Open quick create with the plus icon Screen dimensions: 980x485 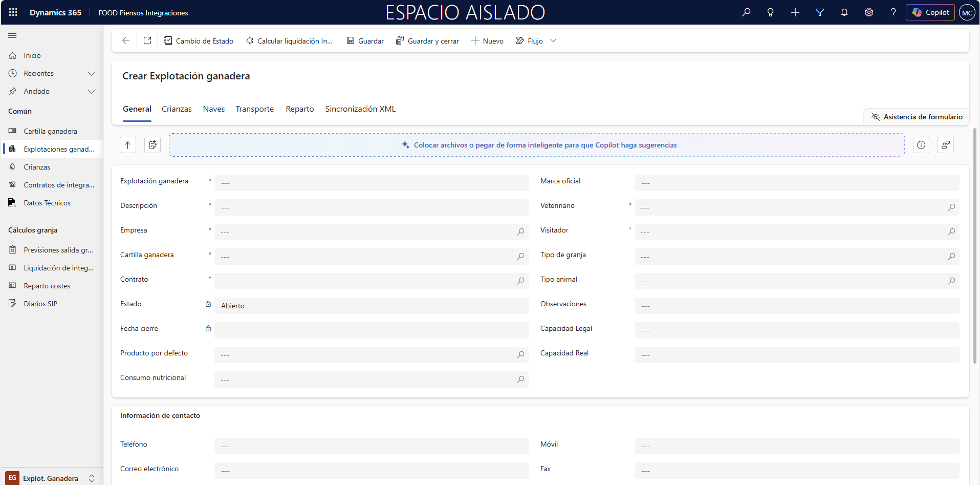tap(795, 12)
